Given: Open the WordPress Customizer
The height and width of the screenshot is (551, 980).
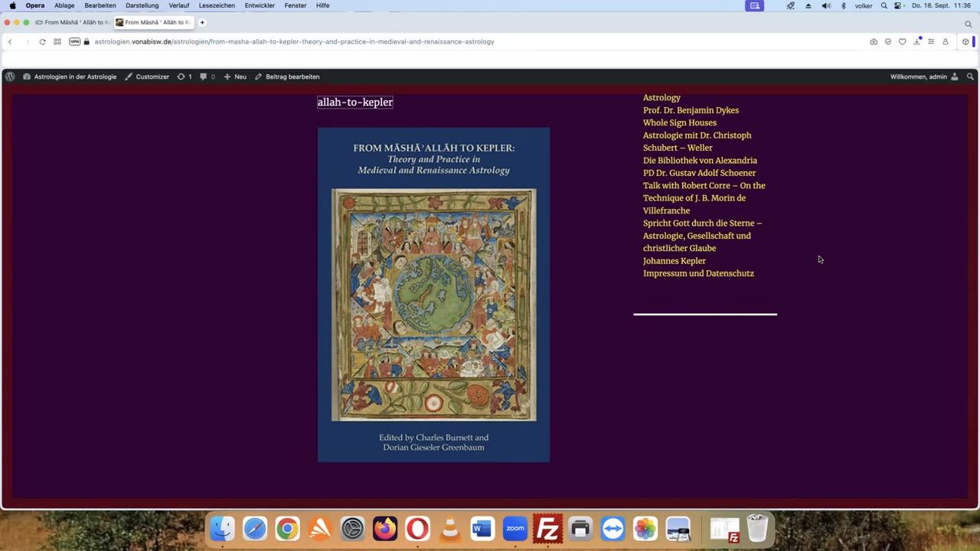Looking at the screenshot, I should click(x=147, y=77).
